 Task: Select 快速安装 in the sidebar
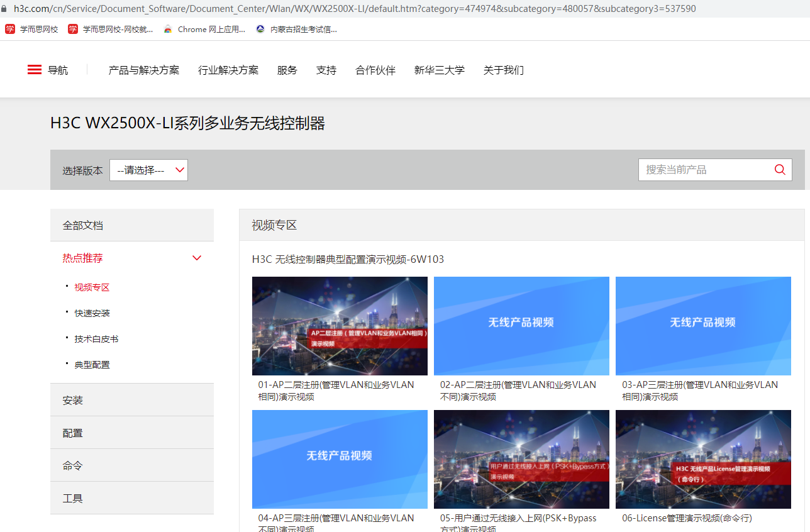click(x=92, y=313)
